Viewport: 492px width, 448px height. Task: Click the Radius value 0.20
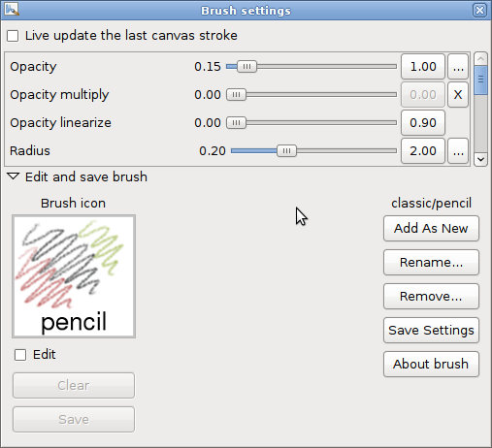(x=213, y=151)
